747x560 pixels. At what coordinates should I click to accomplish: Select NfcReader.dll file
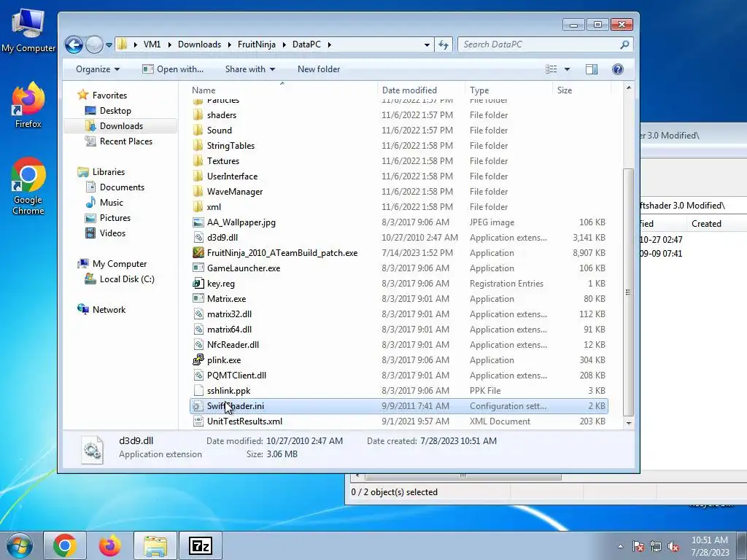pos(233,344)
